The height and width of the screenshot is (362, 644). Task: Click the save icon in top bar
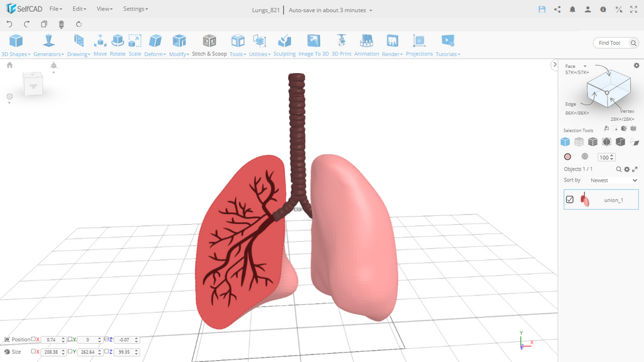(542, 9)
